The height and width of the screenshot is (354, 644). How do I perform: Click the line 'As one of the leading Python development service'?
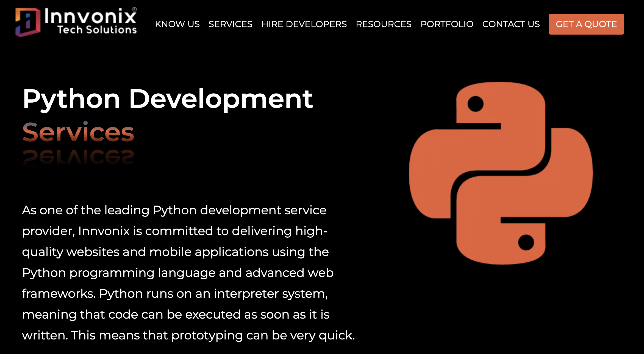pos(174,210)
